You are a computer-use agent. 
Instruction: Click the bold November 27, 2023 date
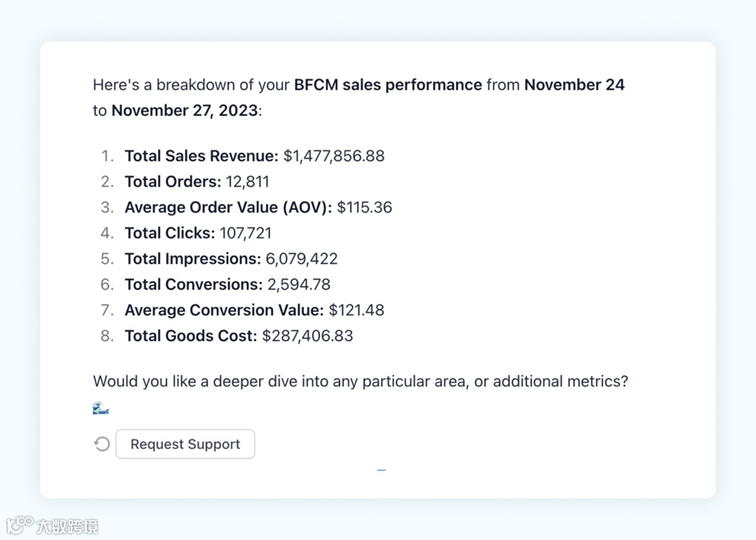(185, 111)
